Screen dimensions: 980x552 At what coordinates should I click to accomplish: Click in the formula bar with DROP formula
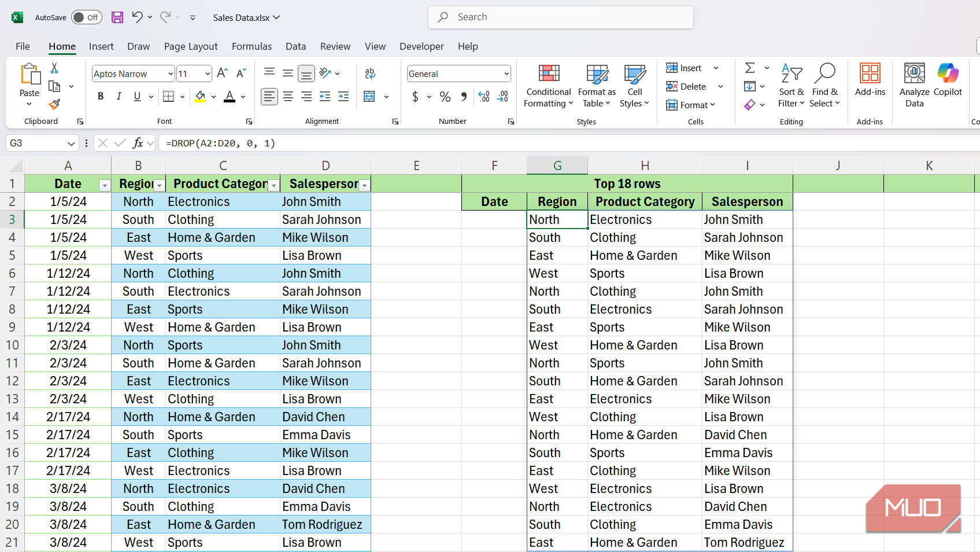coord(569,143)
